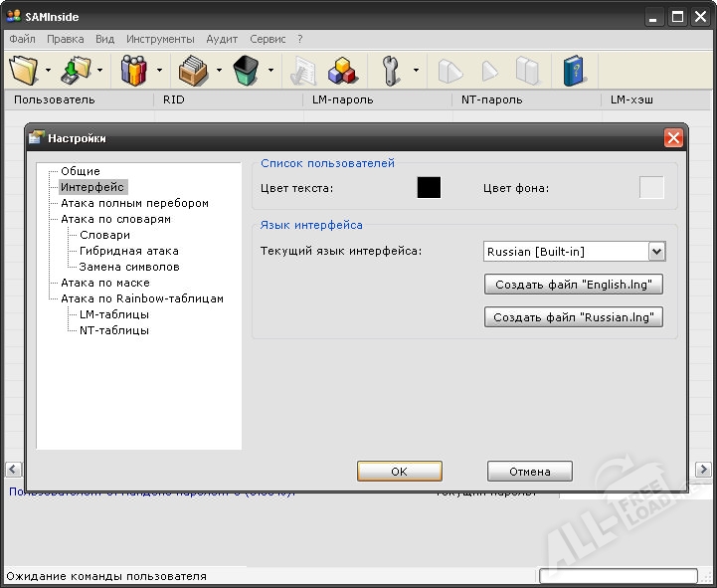Open the Инструменты menu
The width and height of the screenshot is (717, 588).
(x=160, y=39)
